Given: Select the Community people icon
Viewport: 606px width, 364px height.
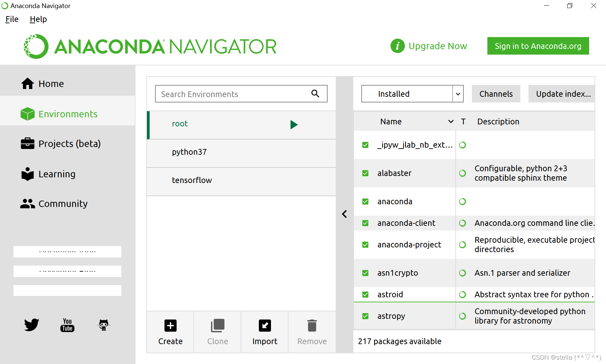Looking at the screenshot, I should pyautogui.click(x=27, y=203).
